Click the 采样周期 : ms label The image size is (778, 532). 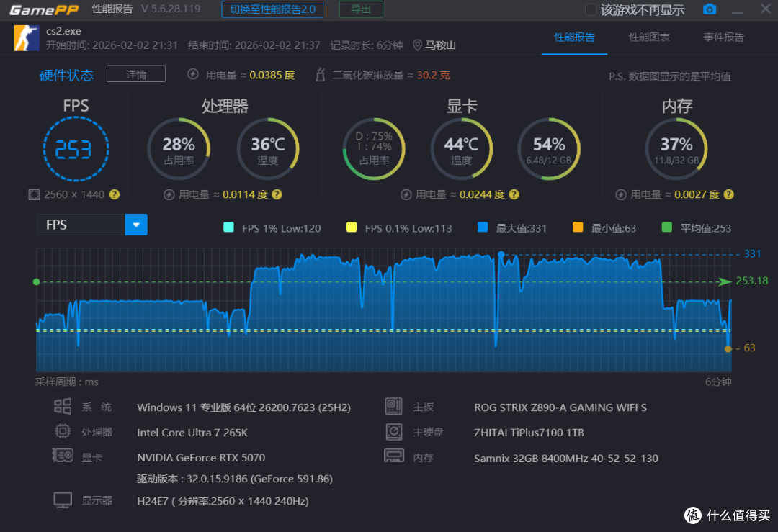tap(66, 382)
